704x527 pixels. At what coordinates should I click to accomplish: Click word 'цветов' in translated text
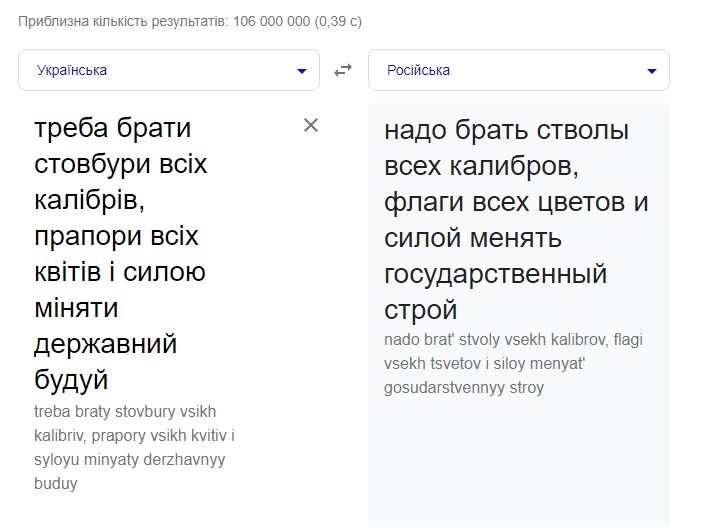565,202
